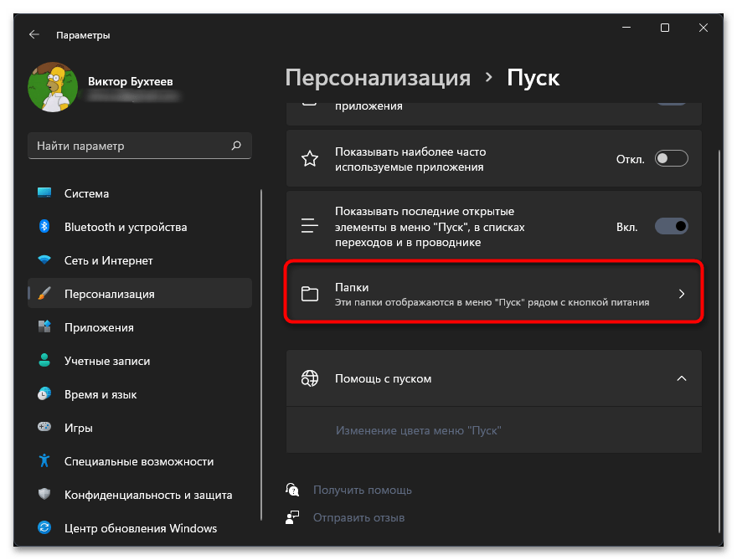Screen dimensions: 737x560
Task: Click the folder icon in Папки row
Action: click(x=309, y=294)
